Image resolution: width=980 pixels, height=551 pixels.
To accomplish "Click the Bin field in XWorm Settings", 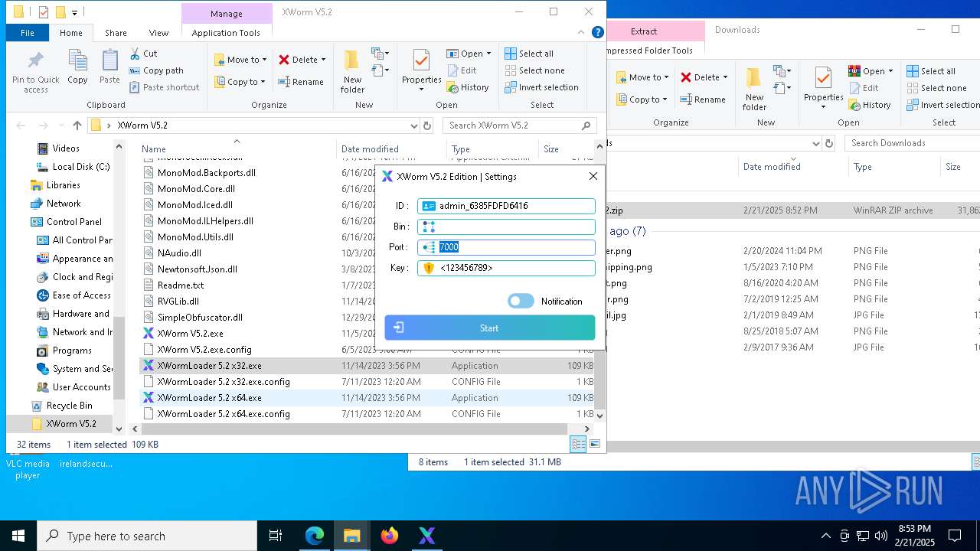I will pyautogui.click(x=506, y=227).
